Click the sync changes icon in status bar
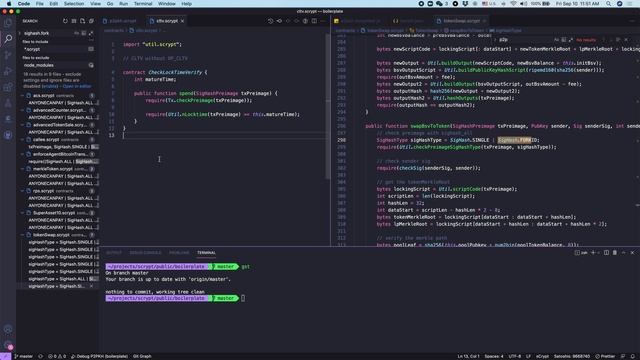The height and width of the screenshot is (360, 640). [x=40, y=356]
